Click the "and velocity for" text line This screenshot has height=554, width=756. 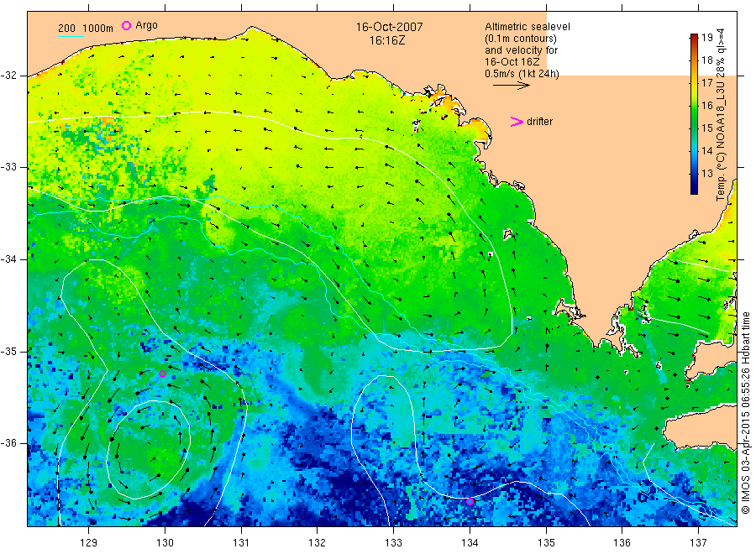(521, 50)
